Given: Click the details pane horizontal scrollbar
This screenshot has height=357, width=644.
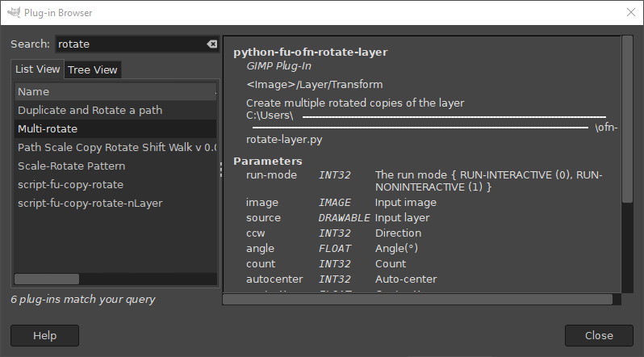Looking at the screenshot, I should [420, 299].
